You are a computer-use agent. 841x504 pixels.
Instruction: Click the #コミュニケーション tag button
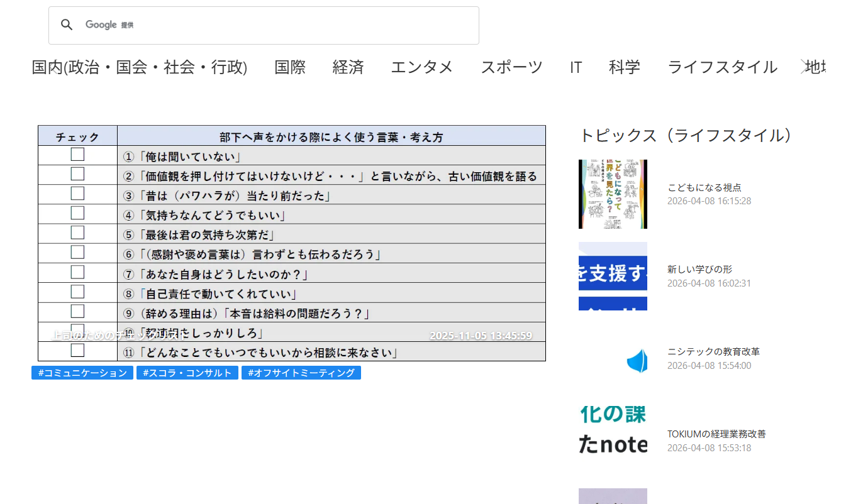click(x=82, y=373)
